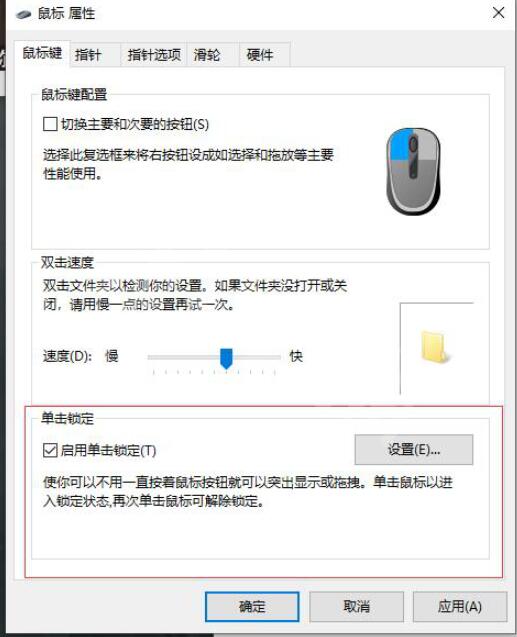Click the yellow test folder icon
Image resolution: width=517 pixels, height=637 pixels.
[x=435, y=347]
